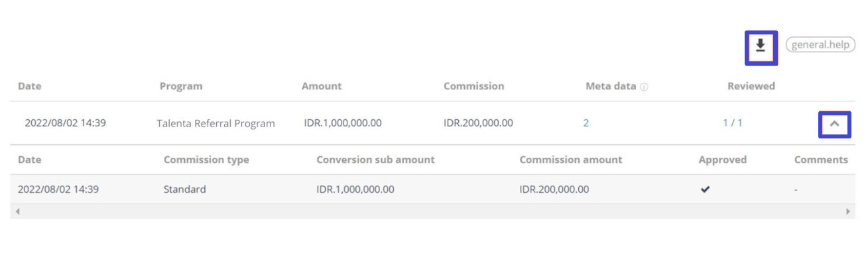Click the Meta data info icon
The width and height of the screenshot is (868, 255).
tap(644, 87)
